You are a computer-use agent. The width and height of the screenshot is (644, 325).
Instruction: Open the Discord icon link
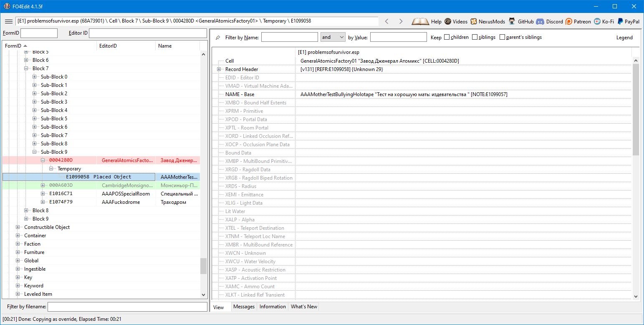coord(540,21)
